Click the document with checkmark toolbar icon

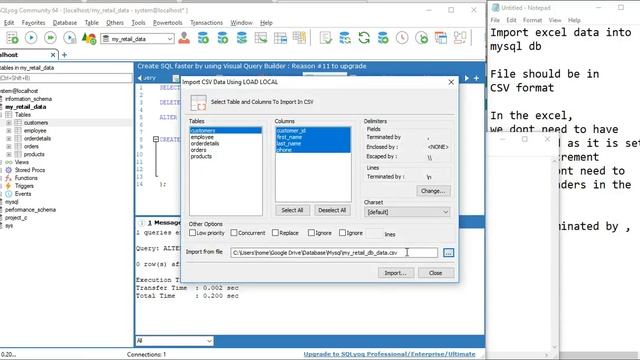coord(325,38)
